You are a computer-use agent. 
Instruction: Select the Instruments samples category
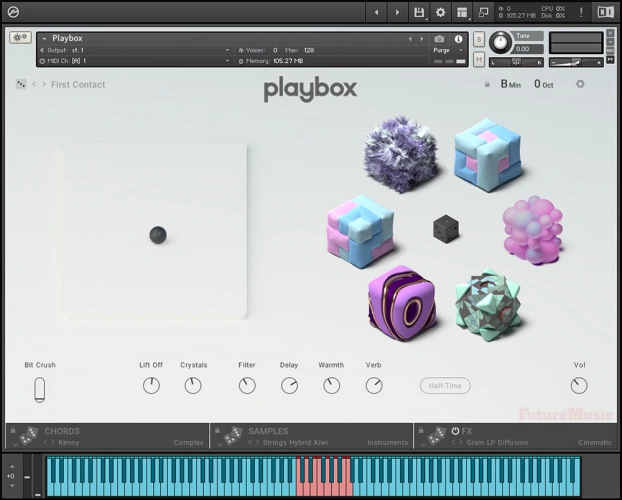(x=388, y=442)
